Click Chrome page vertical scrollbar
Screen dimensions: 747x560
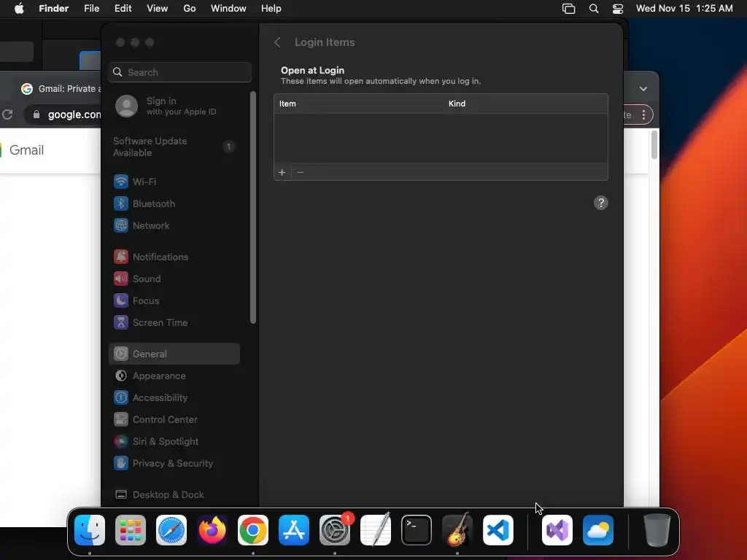tap(654, 145)
